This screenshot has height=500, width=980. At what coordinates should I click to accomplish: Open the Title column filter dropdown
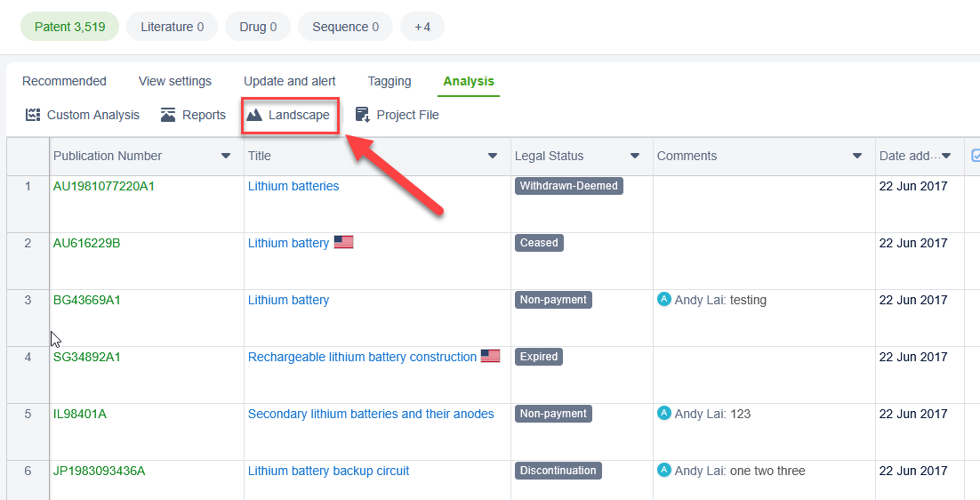tap(493, 156)
